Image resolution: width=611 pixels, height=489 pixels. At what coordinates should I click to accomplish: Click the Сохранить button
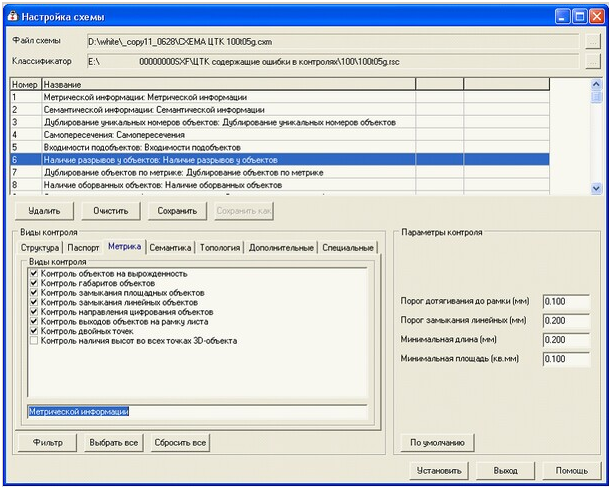pyautogui.click(x=175, y=211)
